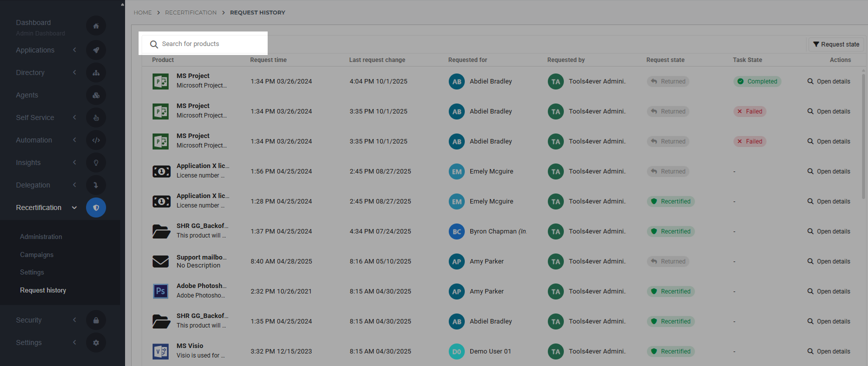Click the Agents sidebar icon
Viewport: 868px width, 366px height.
96,95
